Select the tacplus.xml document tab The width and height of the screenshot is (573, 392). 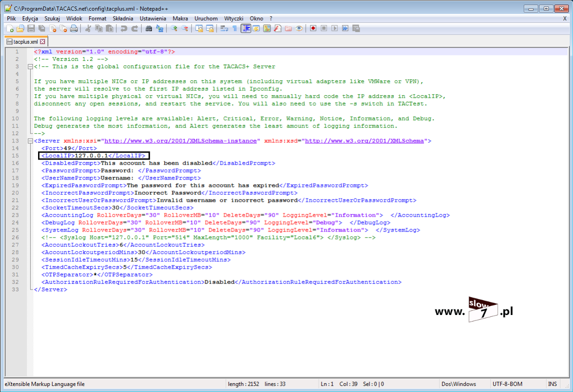pyautogui.click(x=26, y=42)
